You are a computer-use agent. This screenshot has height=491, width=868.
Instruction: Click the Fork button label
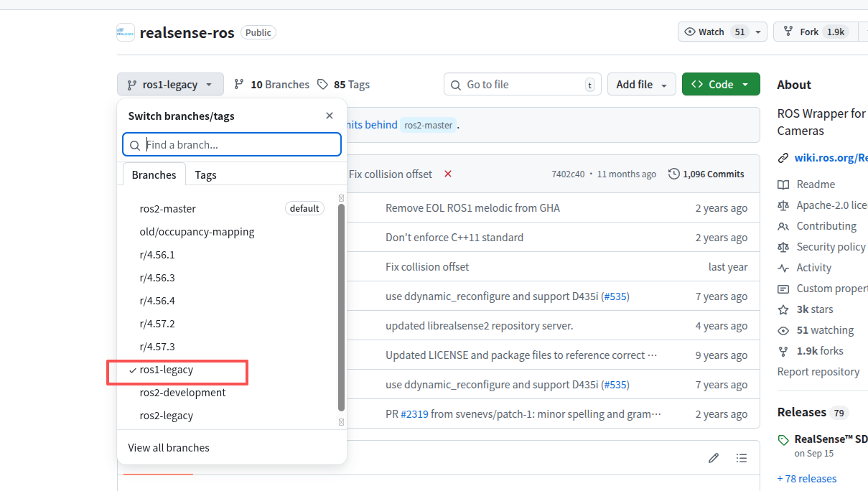(809, 32)
